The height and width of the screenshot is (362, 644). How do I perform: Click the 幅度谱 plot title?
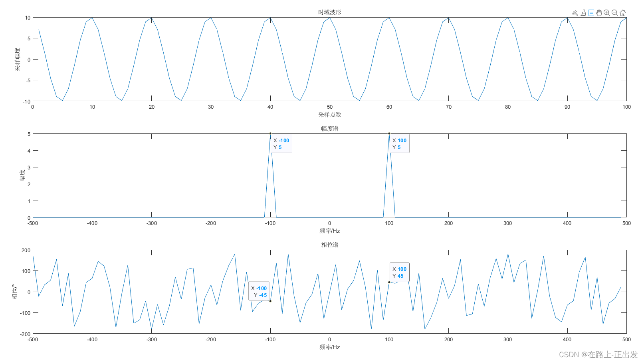tap(330, 129)
